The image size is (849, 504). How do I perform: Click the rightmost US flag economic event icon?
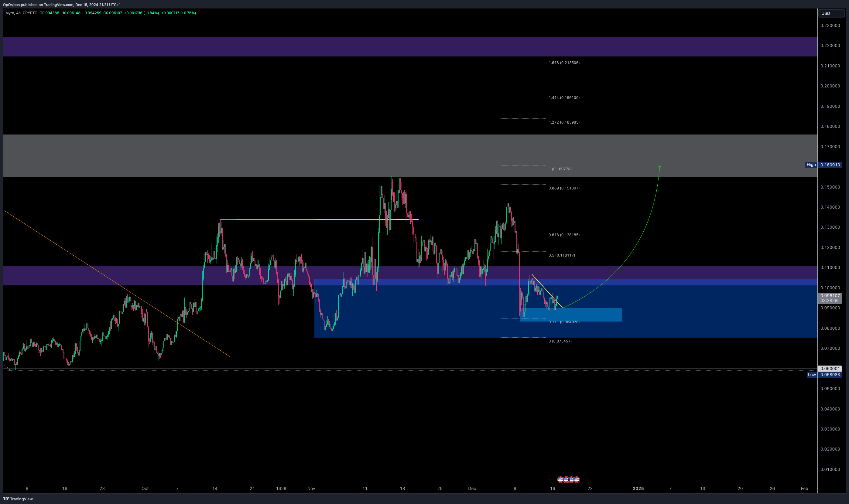(x=577, y=479)
